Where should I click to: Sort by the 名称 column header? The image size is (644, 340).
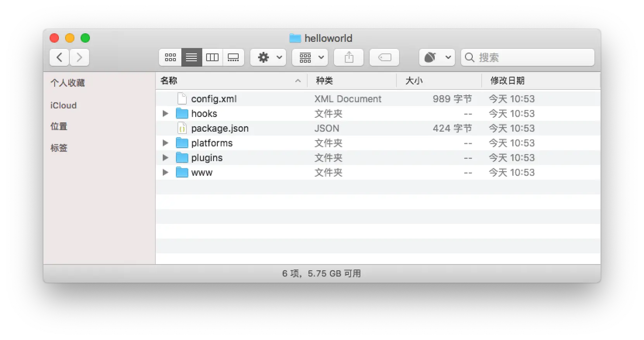point(231,81)
